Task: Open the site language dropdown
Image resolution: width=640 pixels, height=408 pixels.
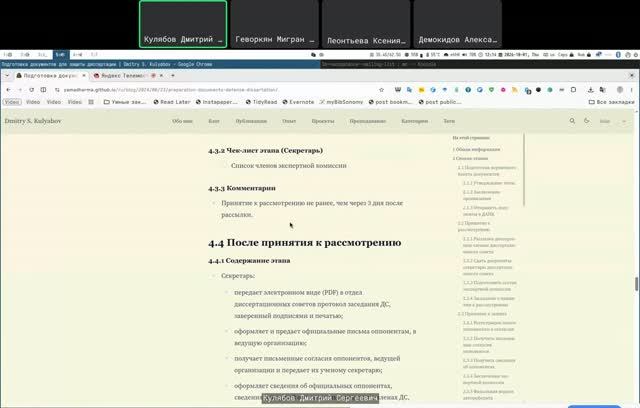Action: pos(612,121)
